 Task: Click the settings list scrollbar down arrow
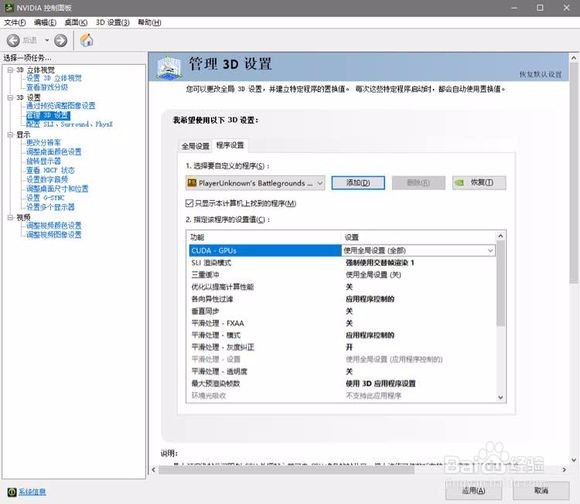(x=500, y=398)
